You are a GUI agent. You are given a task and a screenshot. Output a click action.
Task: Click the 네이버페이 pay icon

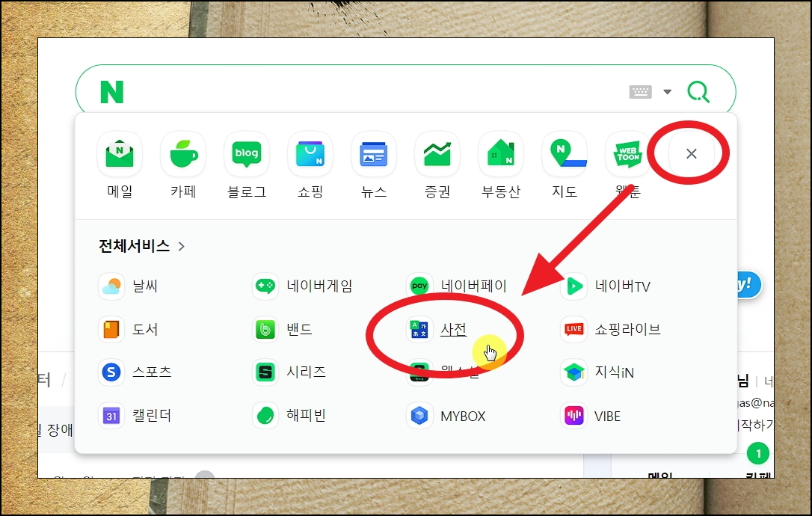click(x=419, y=286)
